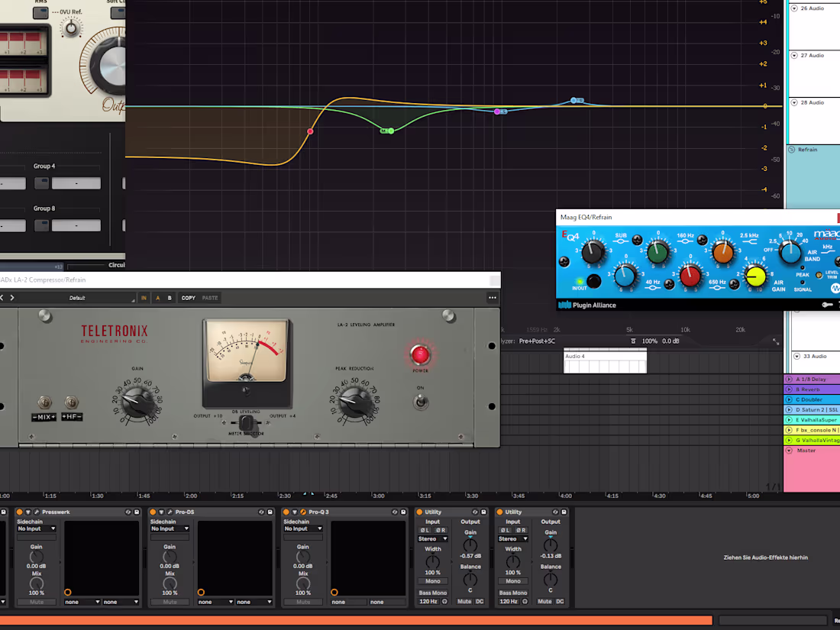Click the key icon on the Plugin Alliance bar
This screenshot has height=630, width=840.
pyautogui.click(x=828, y=305)
